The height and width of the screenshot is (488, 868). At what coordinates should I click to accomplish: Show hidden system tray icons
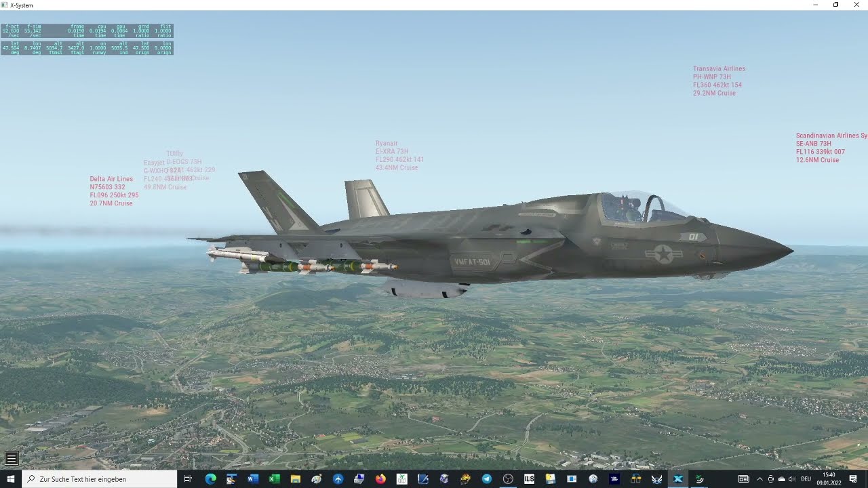tap(759, 479)
